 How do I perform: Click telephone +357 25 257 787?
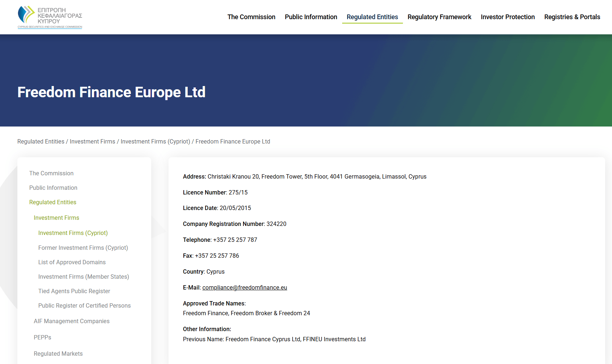pos(235,240)
